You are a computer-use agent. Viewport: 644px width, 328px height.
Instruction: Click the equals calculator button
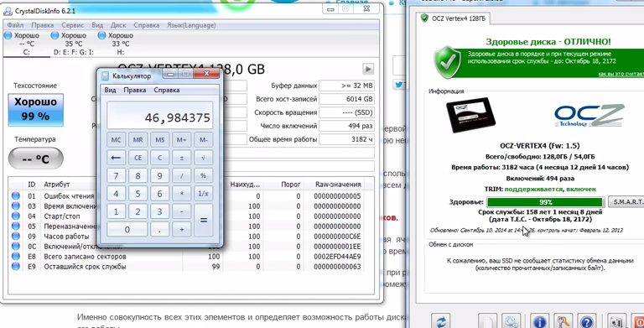point(203,221)
